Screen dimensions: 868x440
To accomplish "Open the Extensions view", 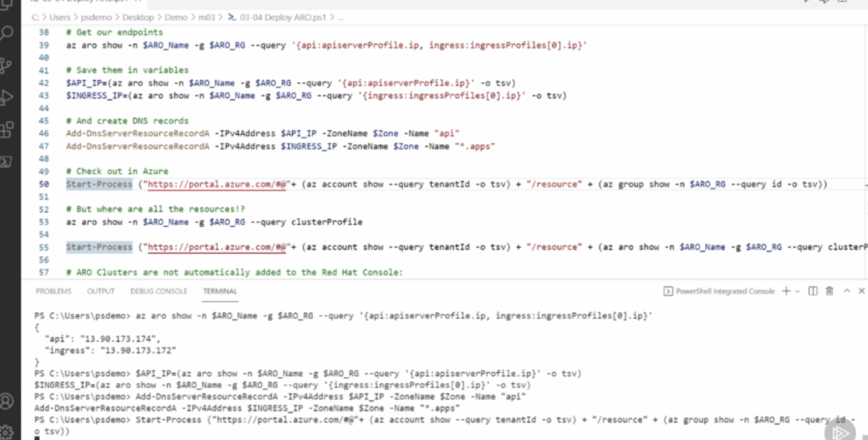I will tap(6, 130).
